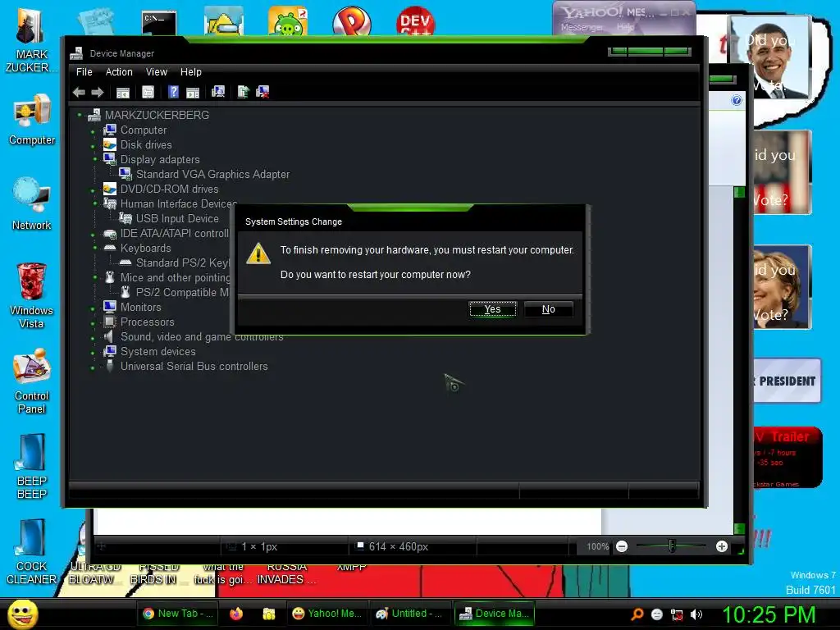Click the smiley-face Start button
Image resolution: width=840 pixels, height=630 pixels.
tap(22, 614)
